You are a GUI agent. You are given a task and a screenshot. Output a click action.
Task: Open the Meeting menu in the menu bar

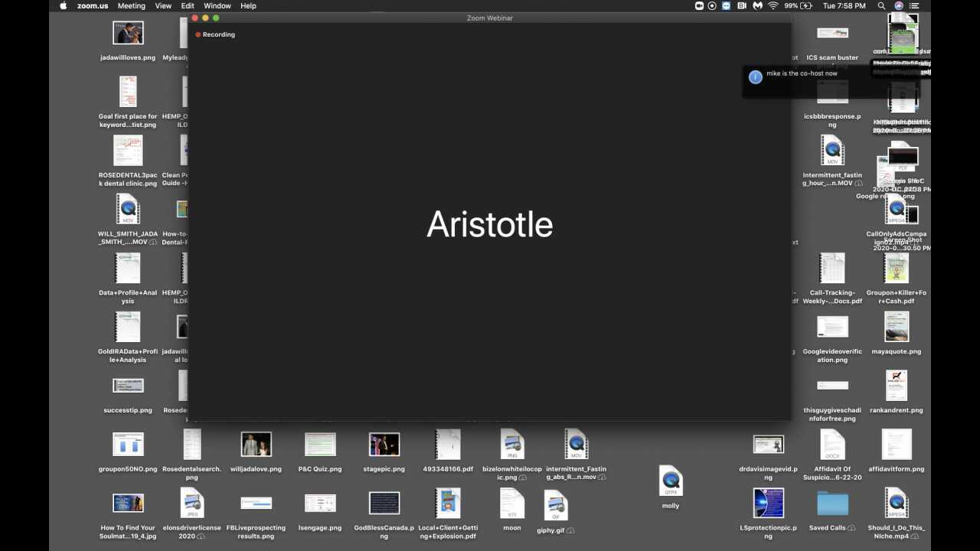click(x=131, y=5)
